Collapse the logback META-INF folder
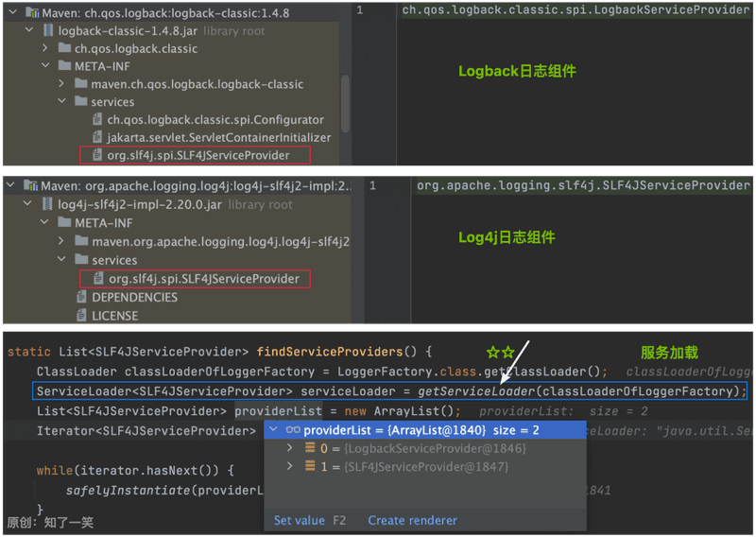756x537 pixels. (45, 65)
